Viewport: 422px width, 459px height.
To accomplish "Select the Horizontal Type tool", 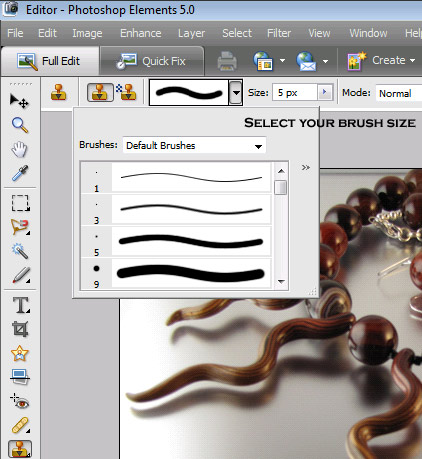I will (x=21, y=305).
